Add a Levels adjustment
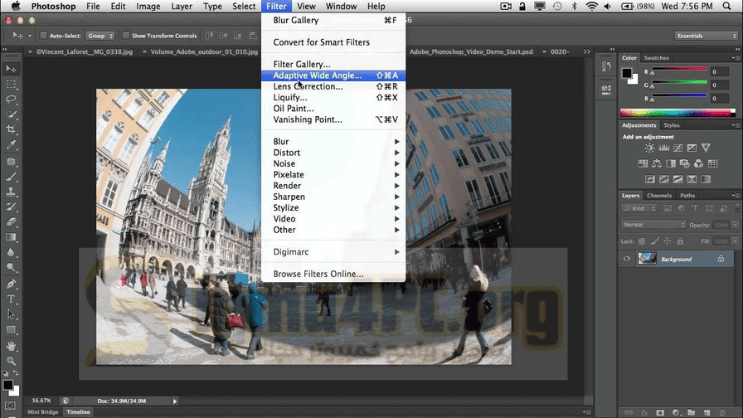 663,148
